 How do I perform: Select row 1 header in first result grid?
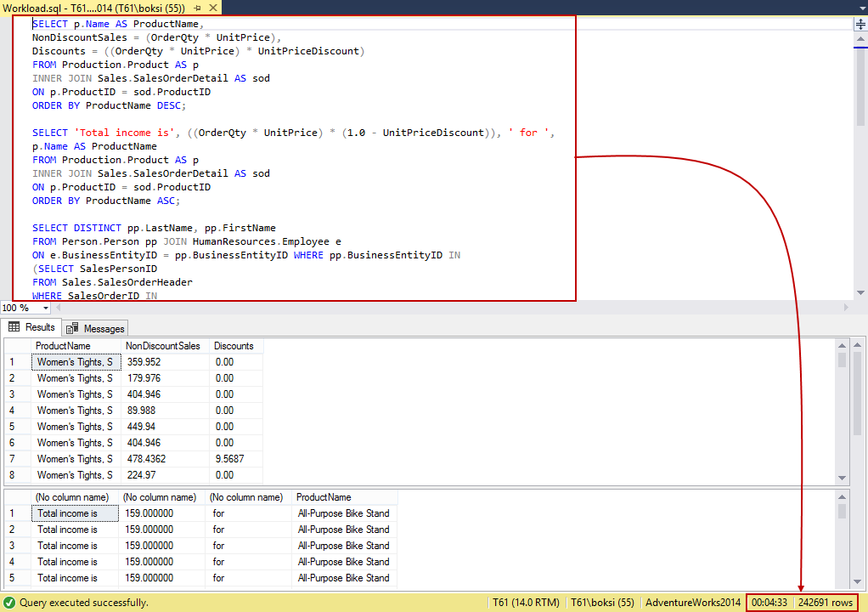[x=17, y=362]
